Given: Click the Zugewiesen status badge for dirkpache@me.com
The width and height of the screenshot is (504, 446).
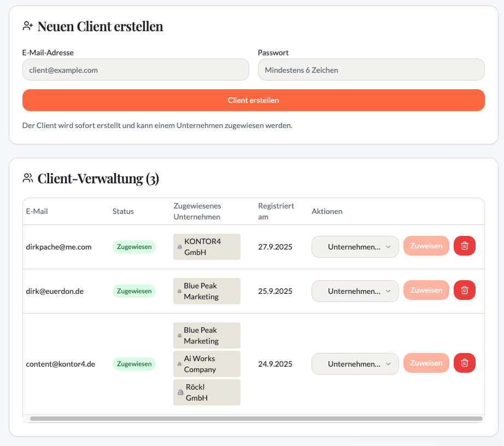Looking at the screenshot, I should click(134, 247).
